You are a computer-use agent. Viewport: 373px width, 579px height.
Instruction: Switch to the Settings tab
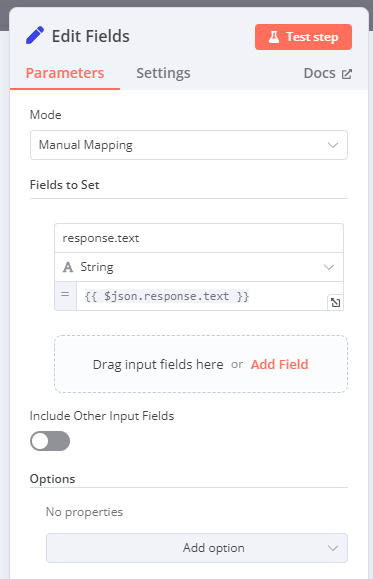pos(163,73)
